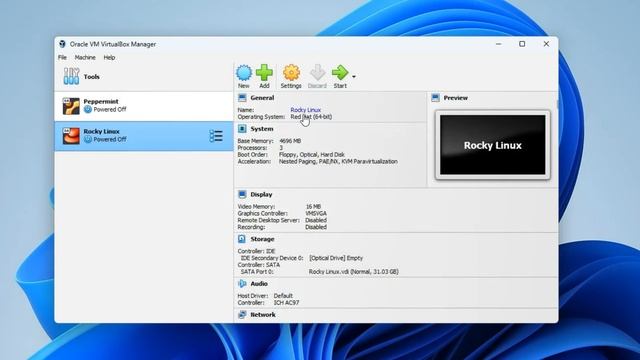This screenshot has height=360, width=640.
Task: Click the Audio section heading
Action: (259, 284)
